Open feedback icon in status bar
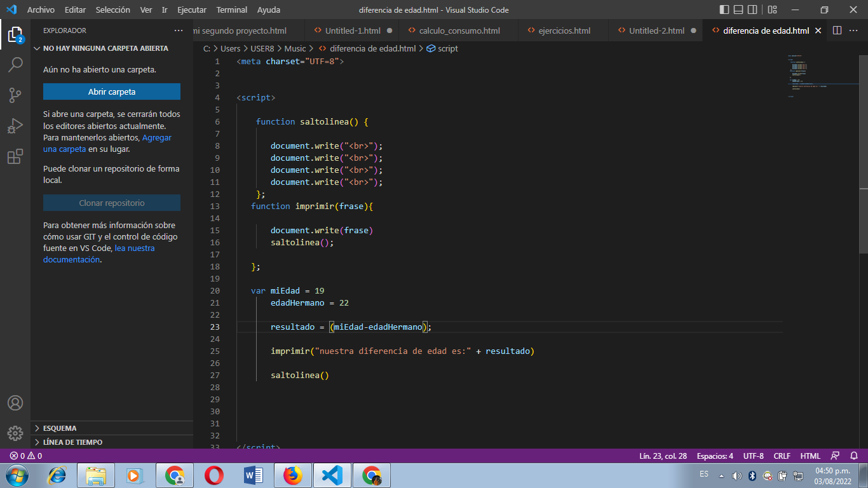This screenshot has width=868, height=488. [x=836, y=456]
